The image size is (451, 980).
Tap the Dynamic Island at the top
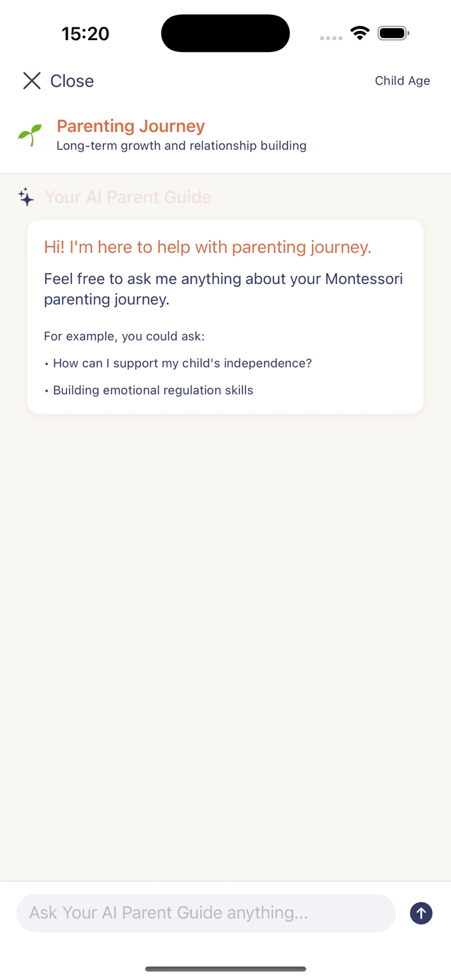[x=225, y=33]
